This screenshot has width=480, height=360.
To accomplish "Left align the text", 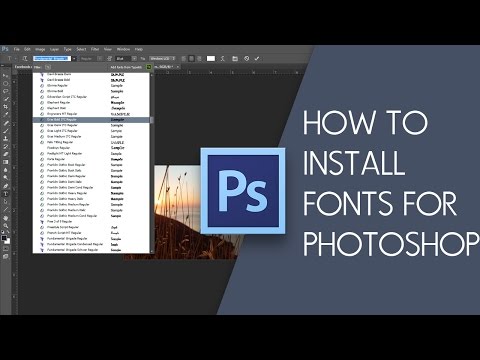I will [x=184, y=59].
